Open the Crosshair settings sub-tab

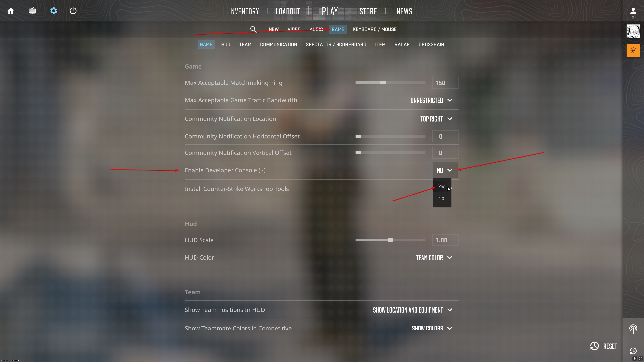(431, 44)
